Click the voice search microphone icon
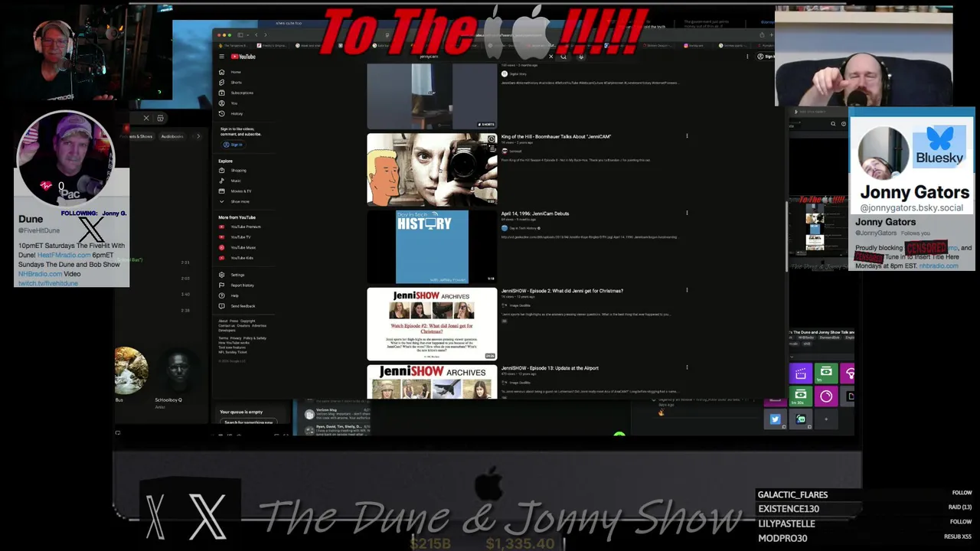The width and height of the screenshot is (980, 551). (580, 57)
